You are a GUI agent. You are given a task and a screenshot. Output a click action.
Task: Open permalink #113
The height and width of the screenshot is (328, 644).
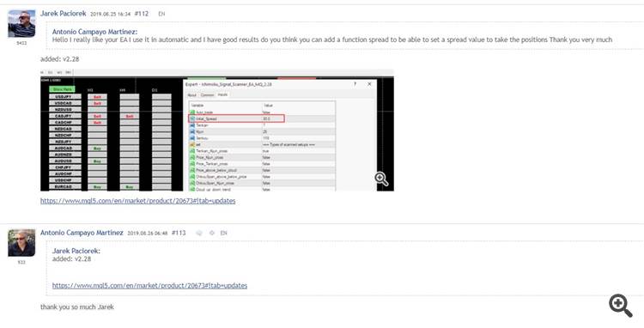click(179, 234)
